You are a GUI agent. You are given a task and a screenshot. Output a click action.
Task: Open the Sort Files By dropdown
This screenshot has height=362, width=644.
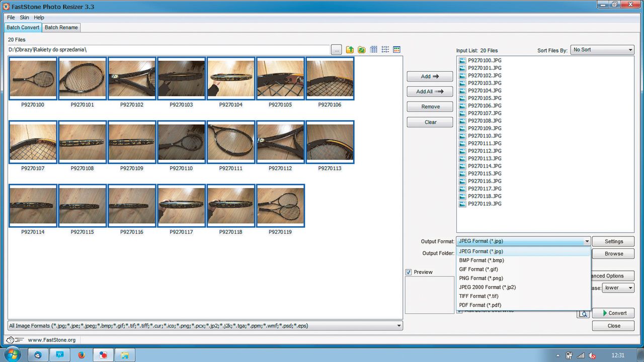[602, 50]
